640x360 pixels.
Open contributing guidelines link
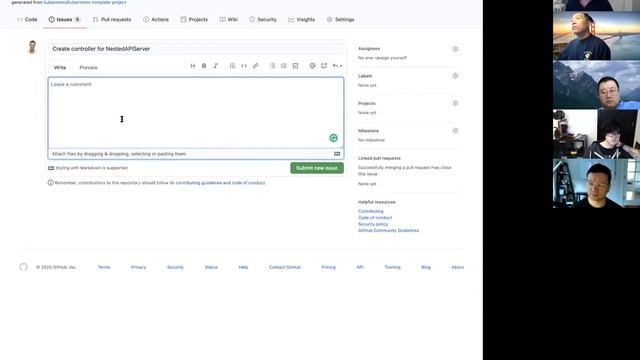199,183
